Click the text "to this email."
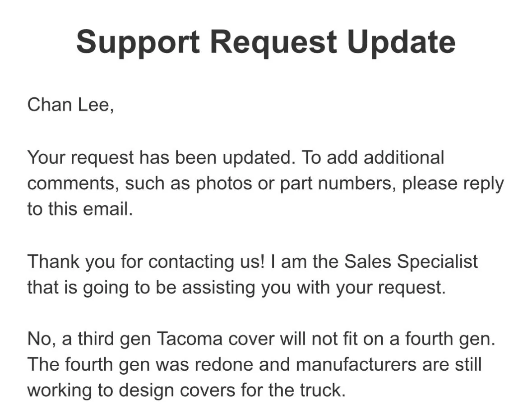532x418 pixels. (x=80, y=210)
